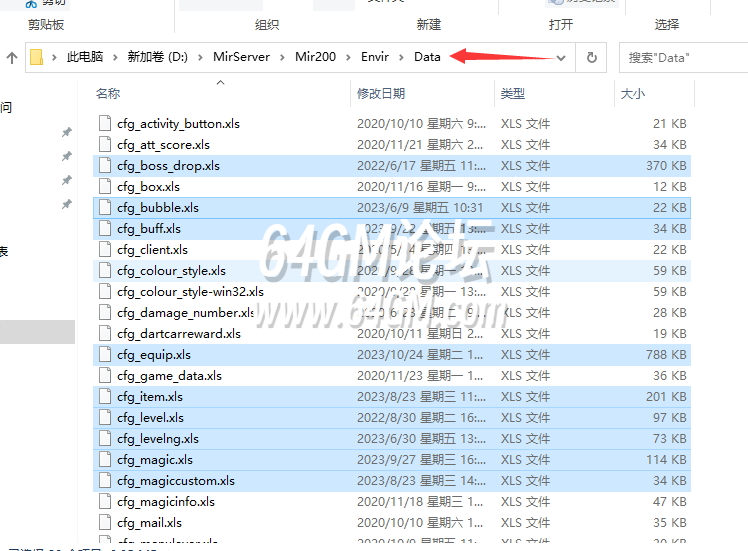748x551 pixels.
Task: Expand chevron after 新加卷 (D:)
Action: [x=200, y=57]
